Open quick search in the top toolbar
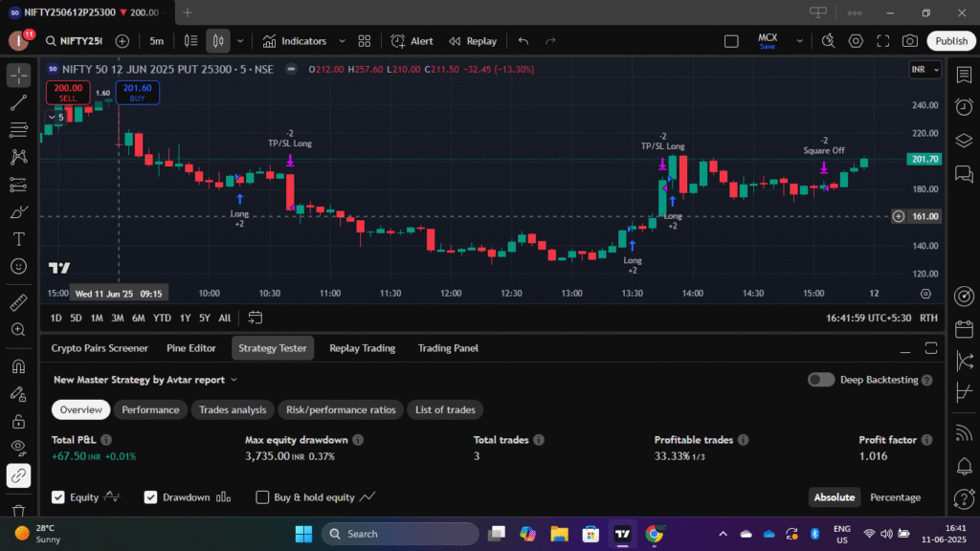This screenshot has width=980, height=551. 828,41
